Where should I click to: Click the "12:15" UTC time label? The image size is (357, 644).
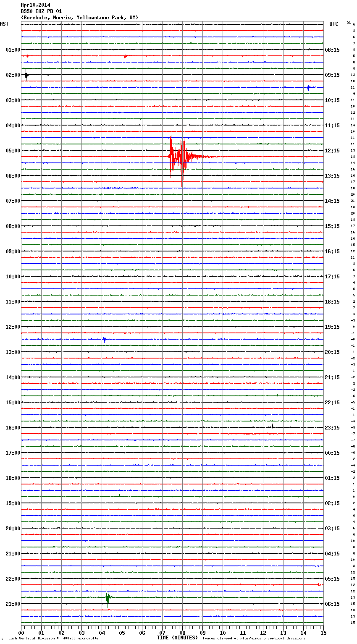click(x=332, y=151)
